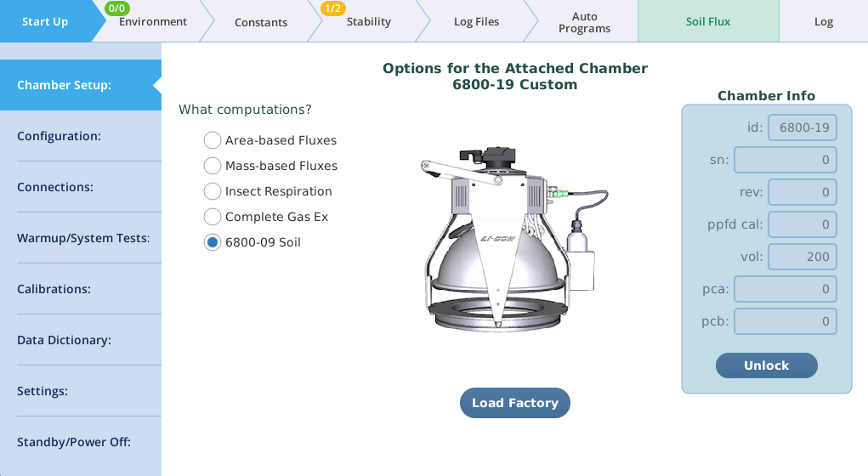This screenshot has width=868, height=476.
Task: Open the Start Up tab
Action: [x=45, y=21]
